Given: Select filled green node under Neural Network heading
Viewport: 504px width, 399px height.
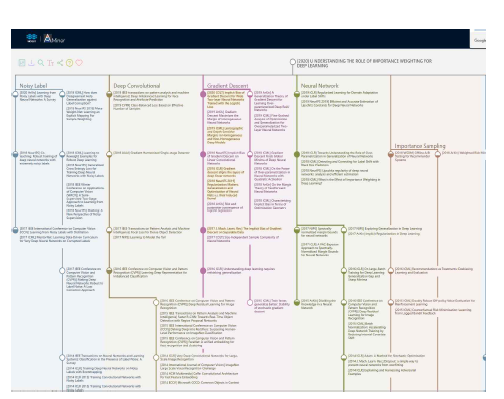Looking at the screenshot, I should coord(297,94).
